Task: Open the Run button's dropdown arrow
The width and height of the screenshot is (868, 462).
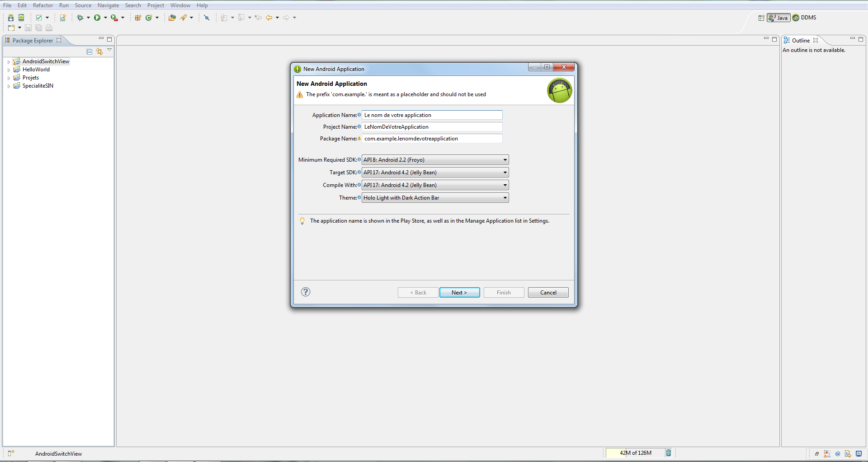Action: click(105, 18)
